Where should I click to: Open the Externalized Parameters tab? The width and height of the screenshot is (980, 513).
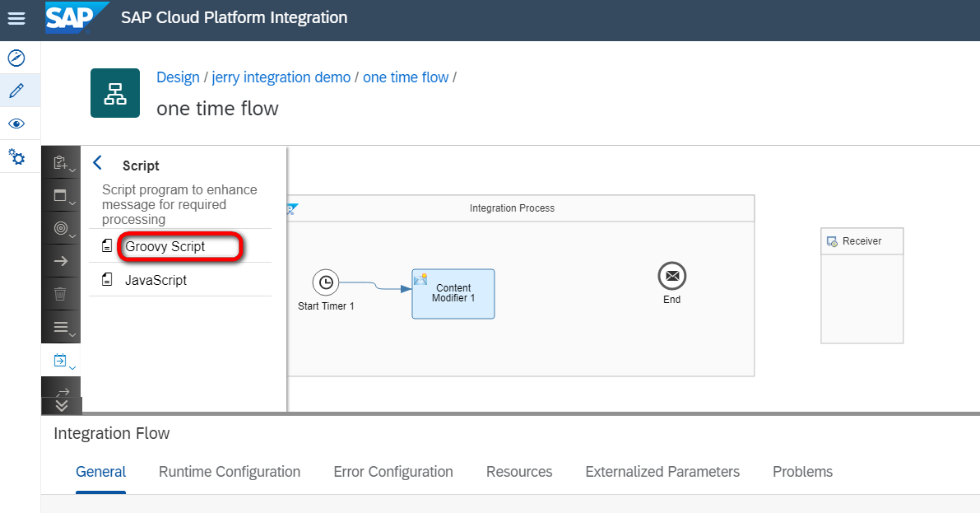[662, 472]
